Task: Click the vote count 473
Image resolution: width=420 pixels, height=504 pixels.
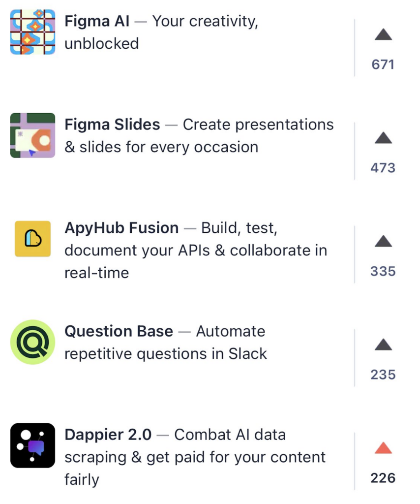Action: (383, 167)
